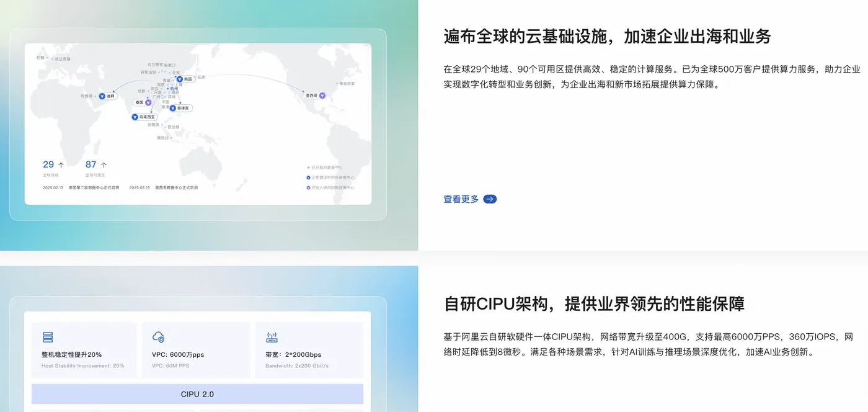868x412 pixels.
Task: Click the server stack icon above 整机稳定性提升20%
Action: pos(48,337)
